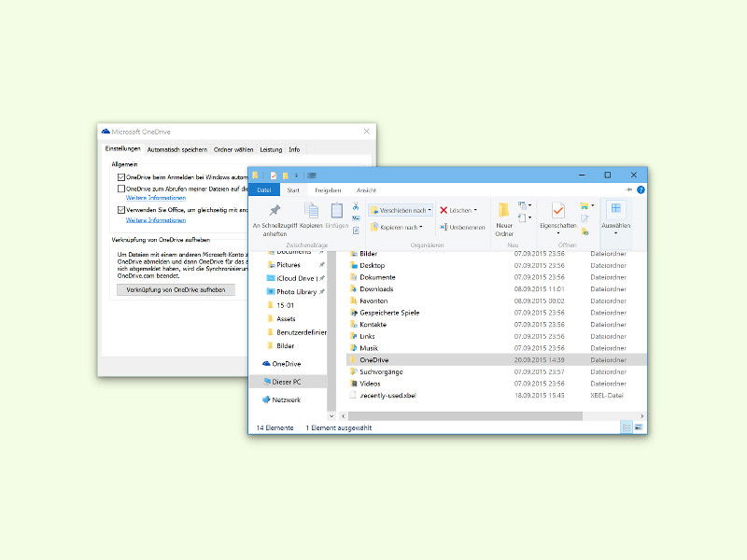Select the Kontakte folder row
Screen dimensions: 747x560
pos(497,324)
